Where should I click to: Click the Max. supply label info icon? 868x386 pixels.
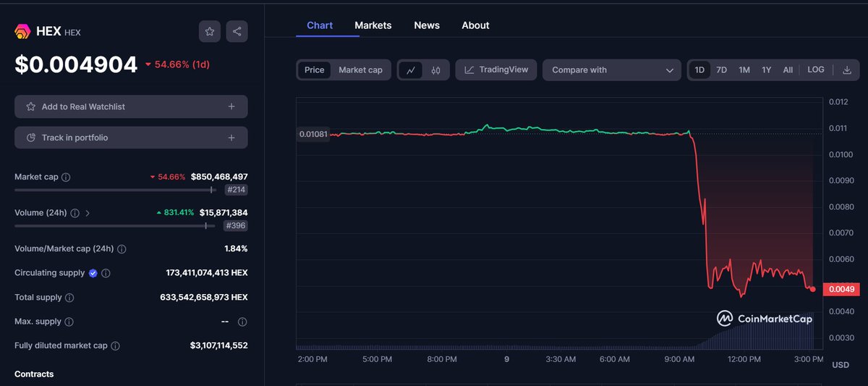69,322
